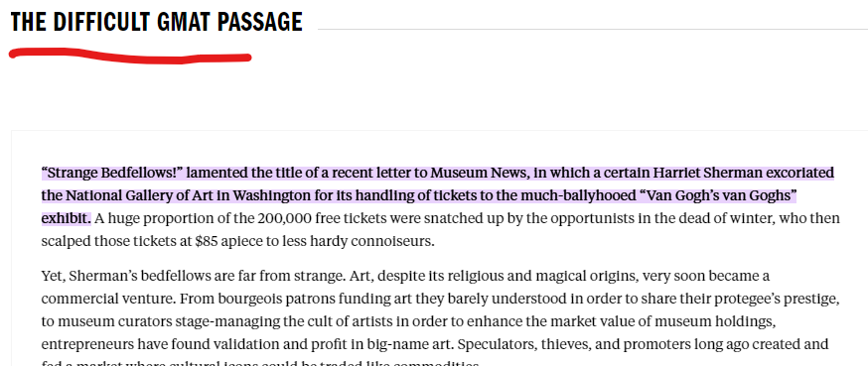Click the highlighted word "exhibit."
The height and width of the screenshot is (366, 868).
(67, 218)
